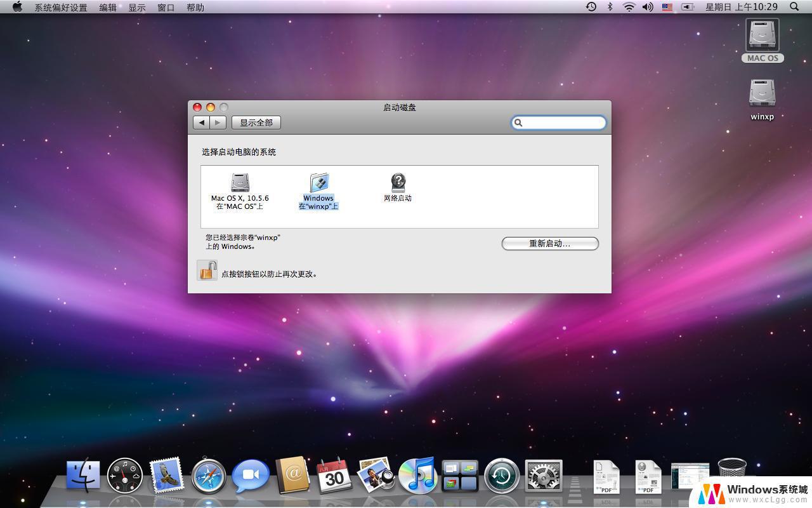Go forward with the right arrow button

coord(218,123)
